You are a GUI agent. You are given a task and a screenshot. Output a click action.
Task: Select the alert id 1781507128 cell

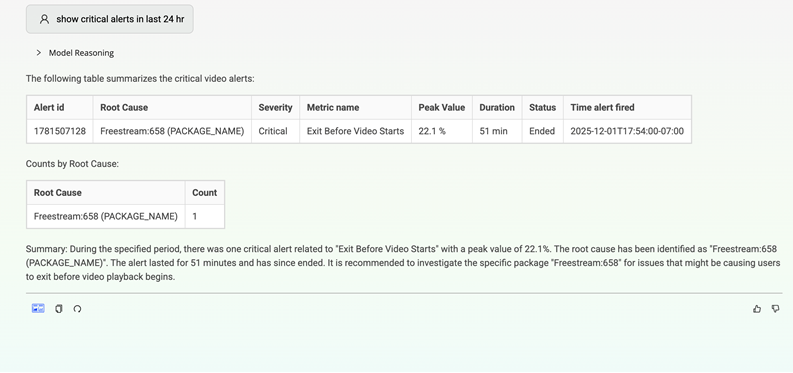(60, 131)
